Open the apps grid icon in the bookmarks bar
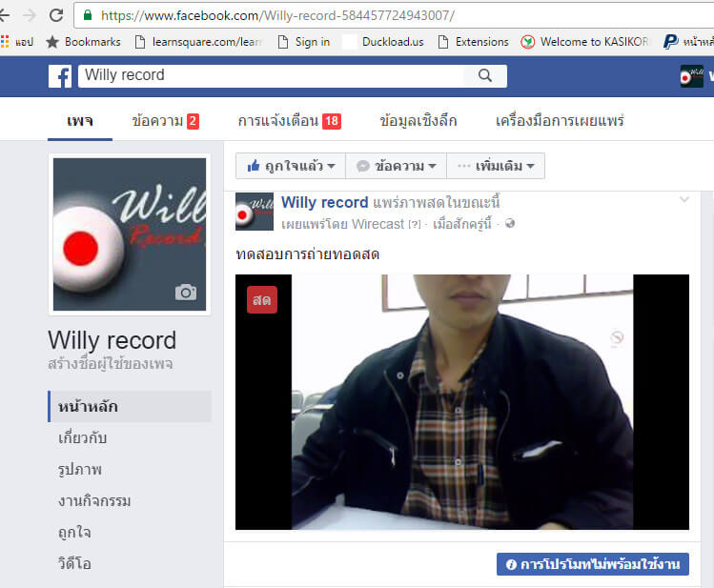Screen dimensions: 714x588 [x=5, y=41]
